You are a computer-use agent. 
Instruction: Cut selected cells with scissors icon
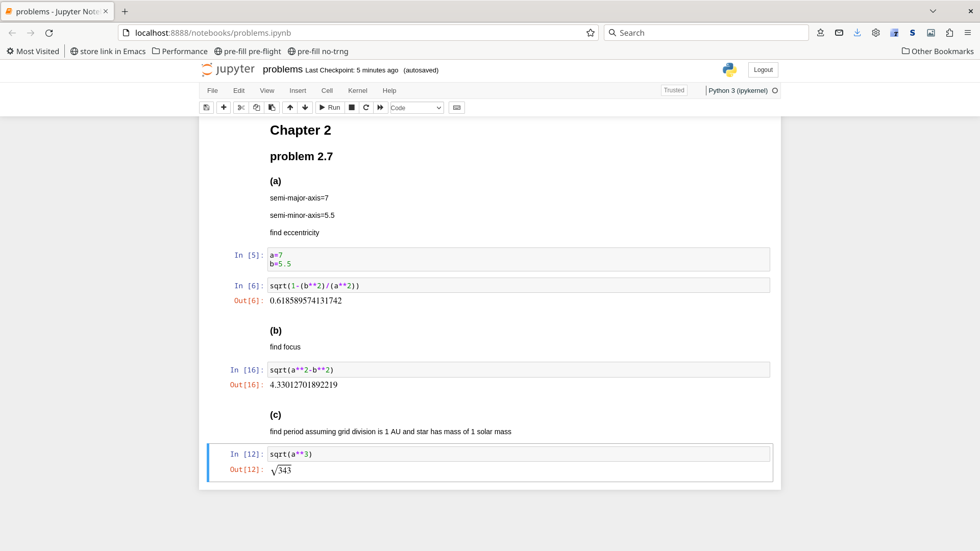(241, 108)
